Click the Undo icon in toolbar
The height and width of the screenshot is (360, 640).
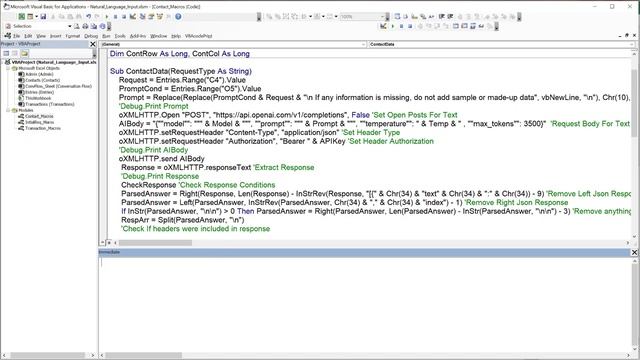[89, 17]
